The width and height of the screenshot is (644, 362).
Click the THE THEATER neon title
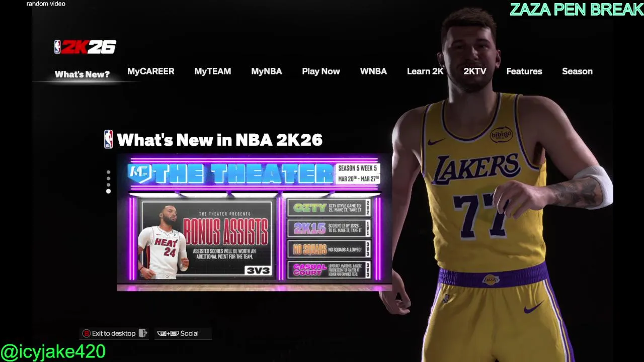(x=242, y=174)
